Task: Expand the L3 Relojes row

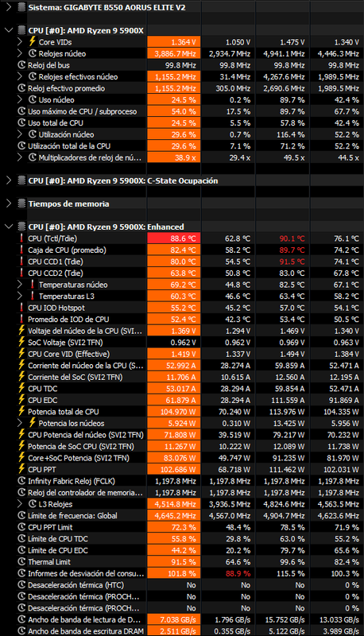Action: pyautogui.click(x=20, y=504)
